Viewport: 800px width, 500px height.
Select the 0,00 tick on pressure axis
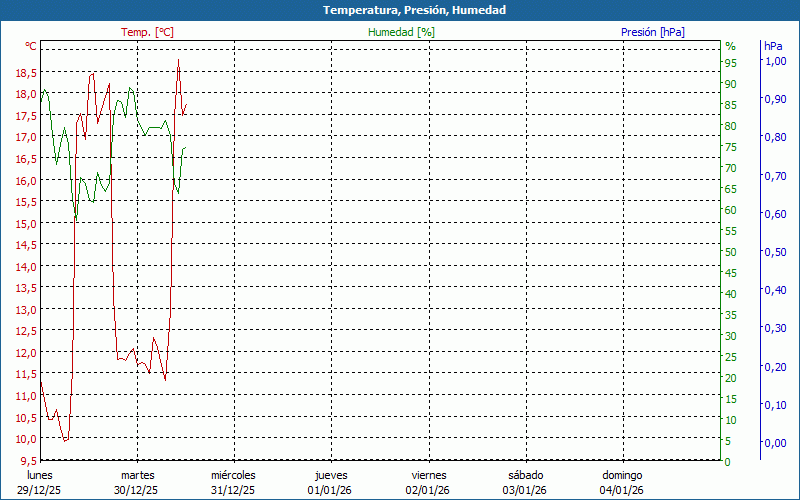click(x=774, y=443)
